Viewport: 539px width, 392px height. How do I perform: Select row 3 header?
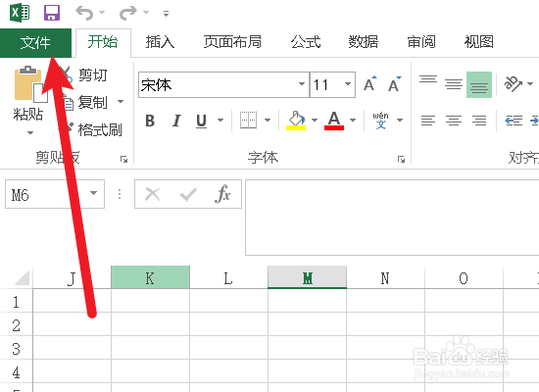(16, 348)
